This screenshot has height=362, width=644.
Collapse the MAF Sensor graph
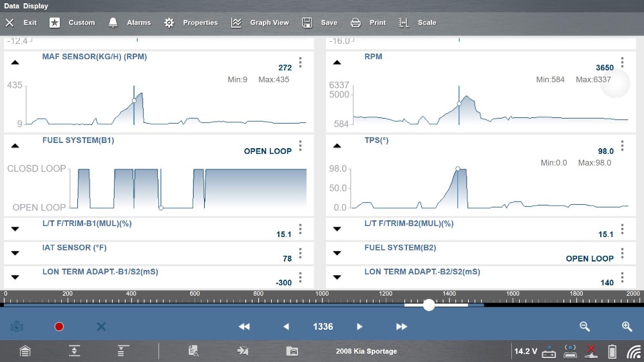[15, 62]
